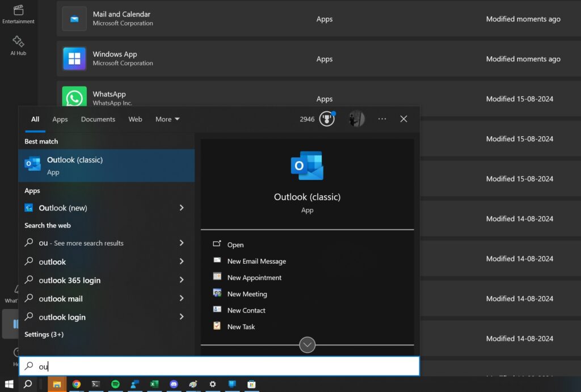This screenshot has height=392, width=581.
Task: Add a New Contact using the contact icon
Action: point(246,310)
